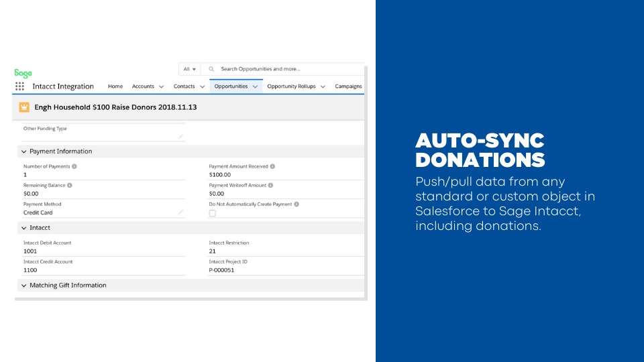644x362 pixels.
Task: Click the Intacct Integration app name
Action: point(63,86)
